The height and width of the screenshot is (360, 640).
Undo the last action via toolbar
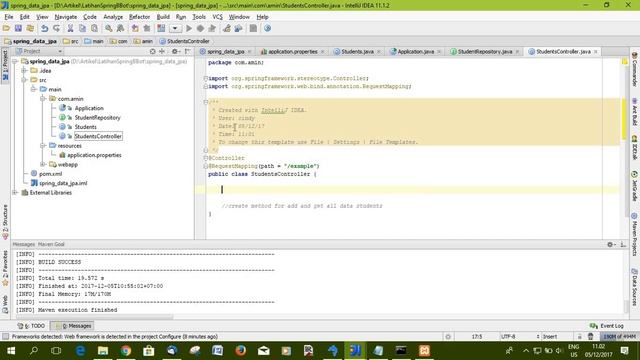44,28
